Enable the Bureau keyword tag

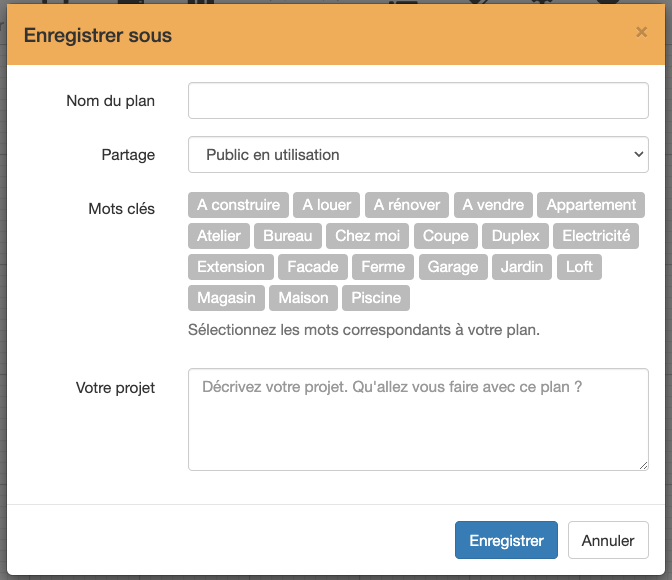288,236
